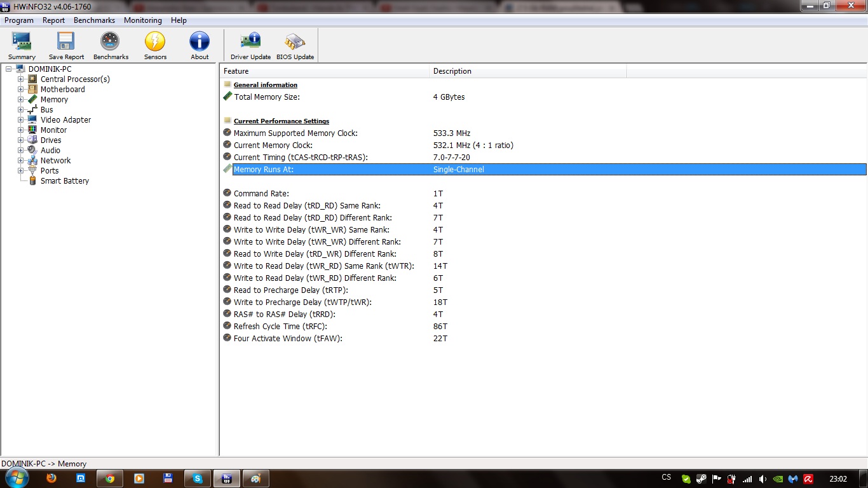Expand the Motherboard node
The width and height of the screenshot is (868, 488).
tap(21, 89)
